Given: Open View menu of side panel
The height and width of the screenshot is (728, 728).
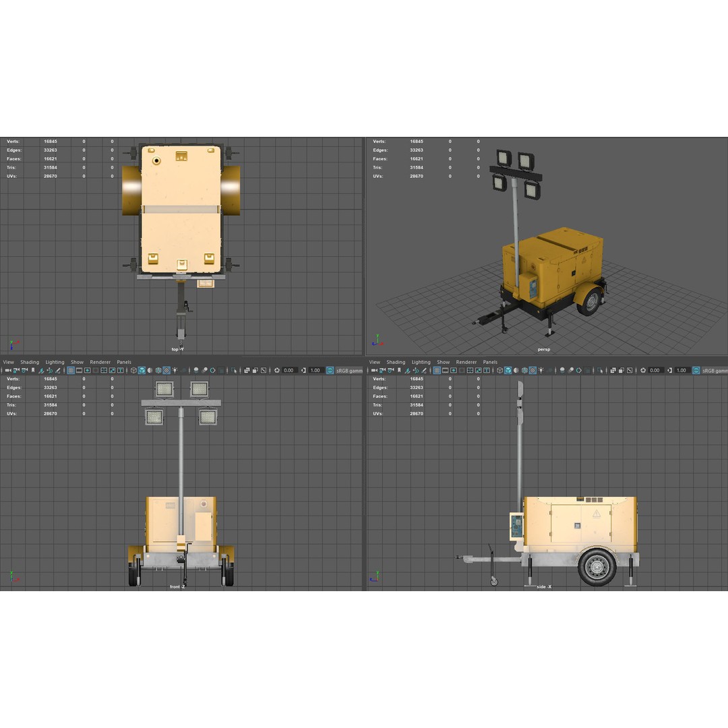Looking at the screenshot, I should 375,362.
